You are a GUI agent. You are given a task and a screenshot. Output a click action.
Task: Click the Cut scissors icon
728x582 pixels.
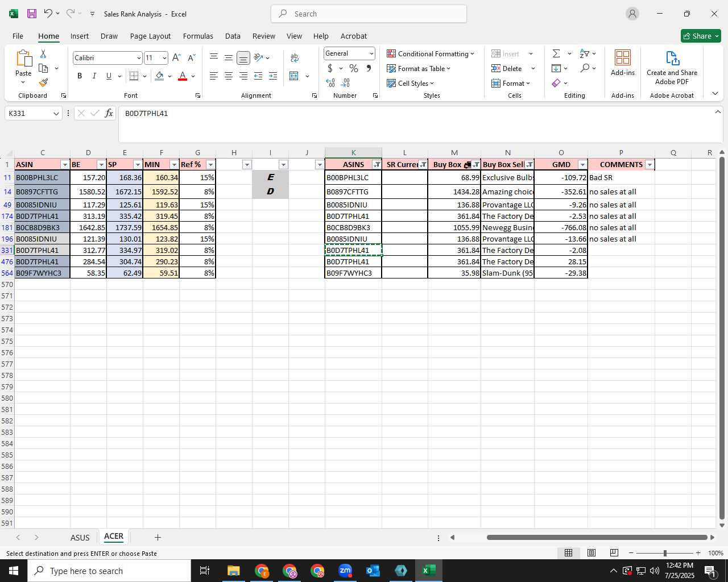point(43,53)
